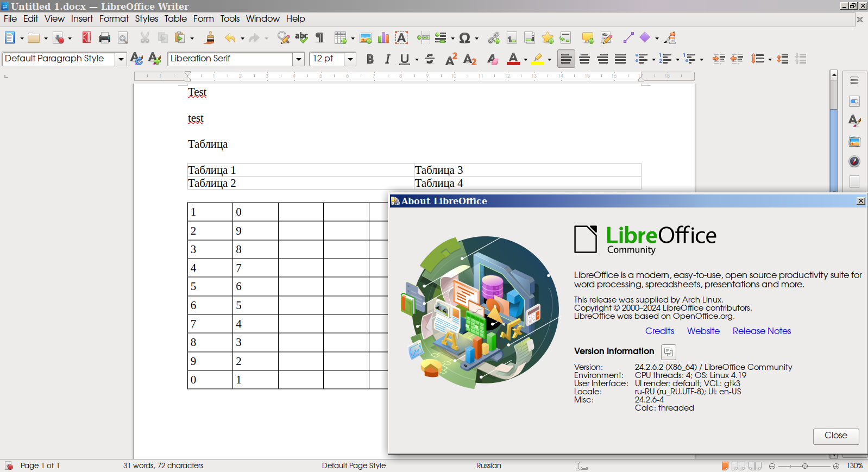Open sidebar Gallery panel icon
Screen dimensions: 868x472
tap(854, 142)
